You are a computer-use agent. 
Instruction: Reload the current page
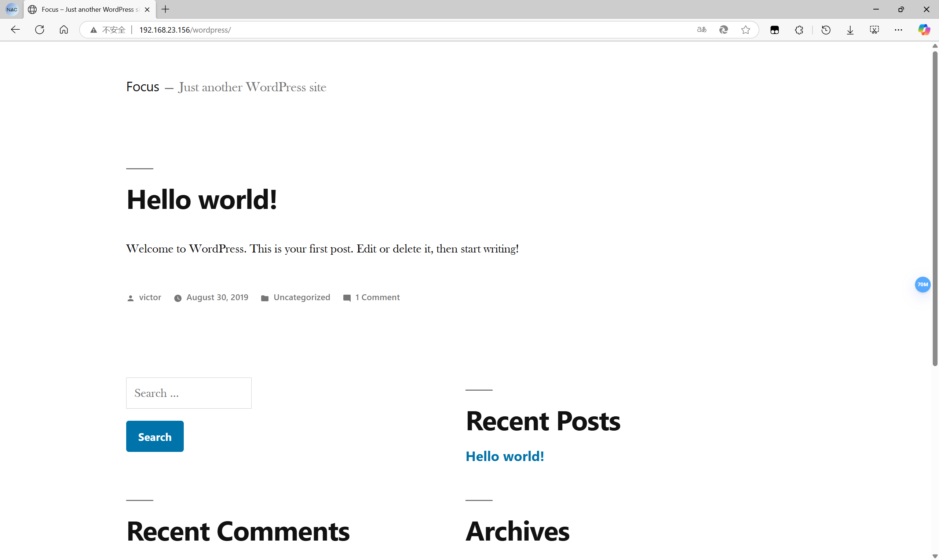coord(40,30)
